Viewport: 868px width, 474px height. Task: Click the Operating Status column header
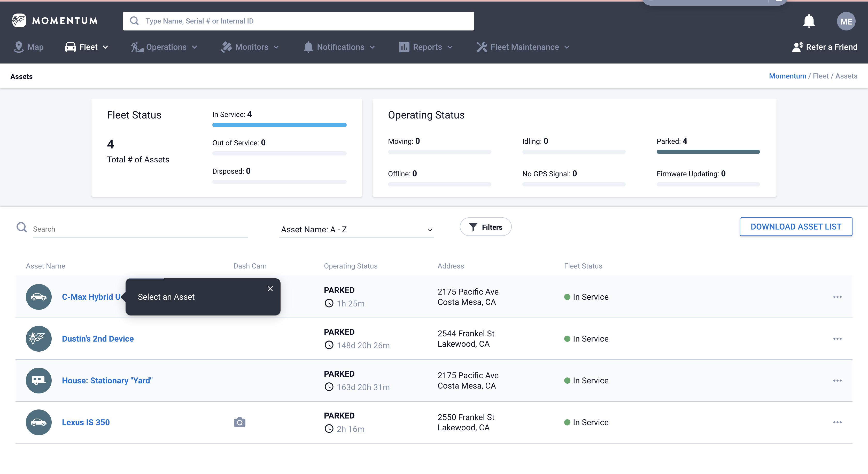(x=351, y=266)
